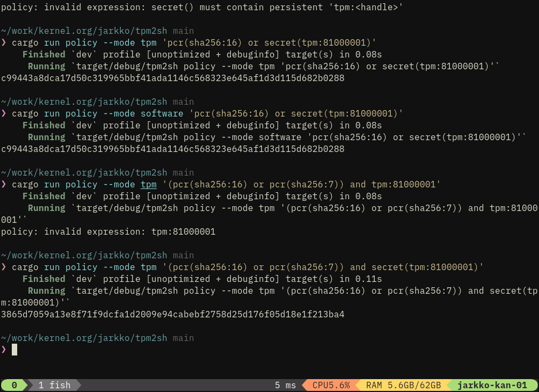The image size is (539, 392).
Task: Click the RAM 5.6GB/62GB status segment
Action: pos(404,385)
